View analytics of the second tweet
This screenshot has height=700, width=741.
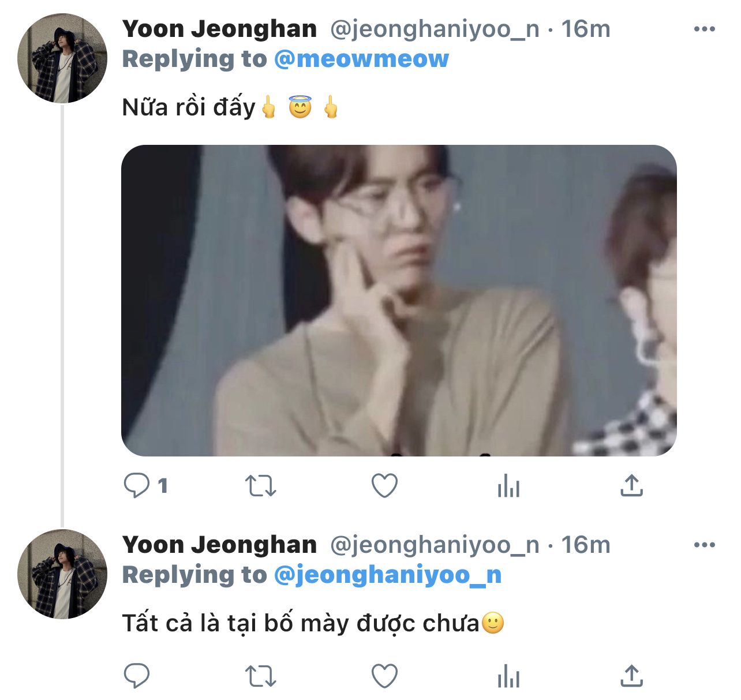pyautogui.click(x=508, y=676)
